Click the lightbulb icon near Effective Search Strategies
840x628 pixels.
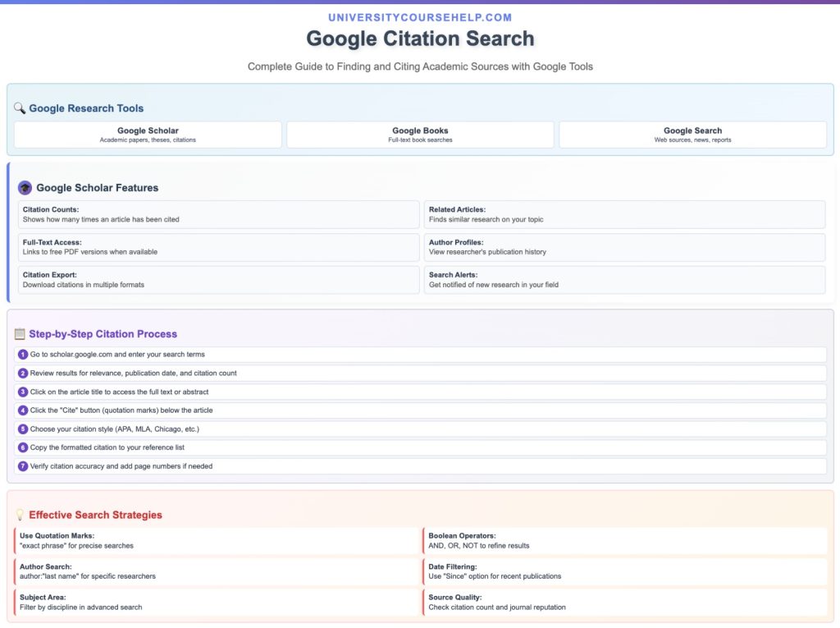[x=20, y=515]
